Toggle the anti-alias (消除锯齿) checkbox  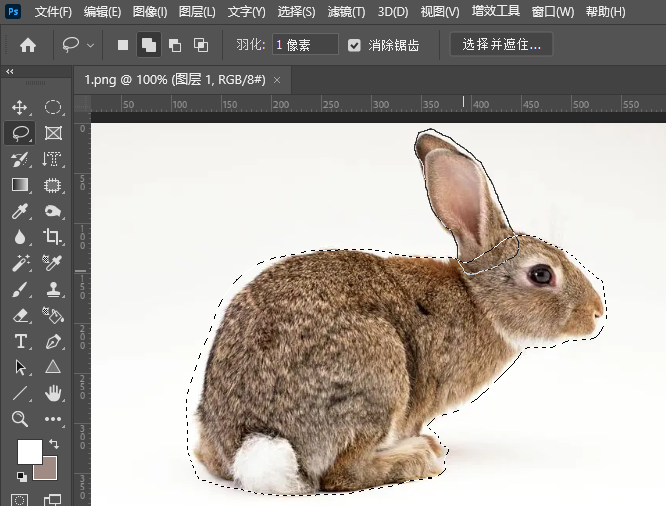pyautogui.click(x=355, y=45)
